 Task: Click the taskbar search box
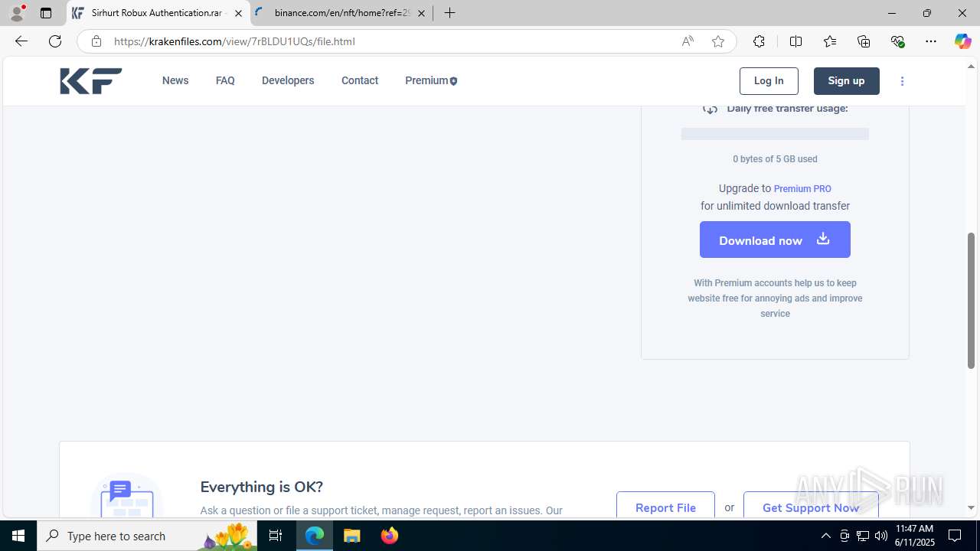[x=147, y=536]
